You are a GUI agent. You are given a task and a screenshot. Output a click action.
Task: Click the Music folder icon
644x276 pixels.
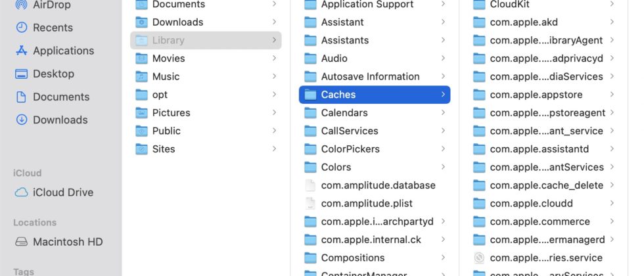click(x=141, y=76)
